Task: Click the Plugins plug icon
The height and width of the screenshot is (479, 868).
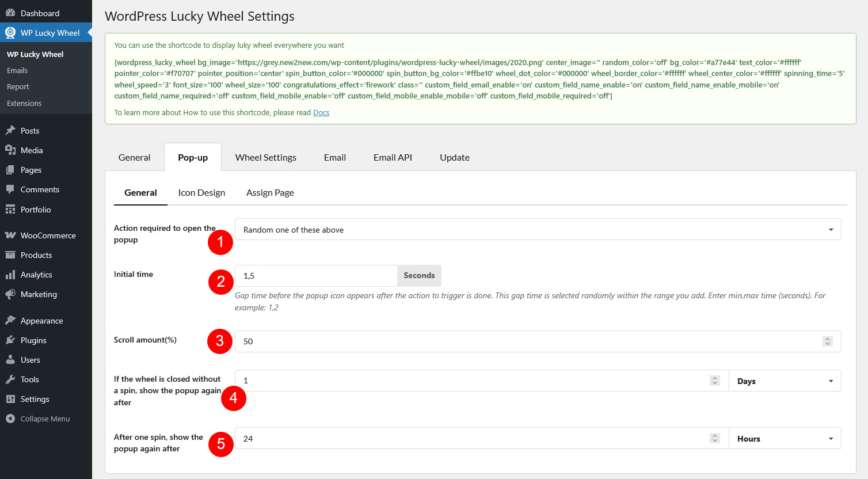Action: (10, 340)
